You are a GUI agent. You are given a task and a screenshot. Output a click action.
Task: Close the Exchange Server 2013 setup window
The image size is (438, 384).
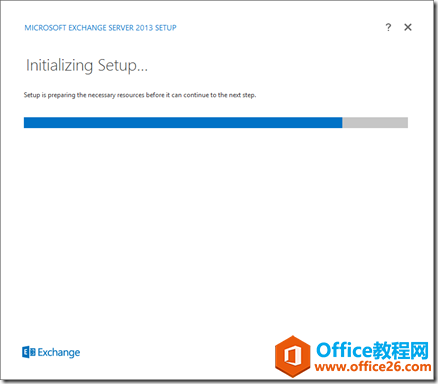click(408, 27)
